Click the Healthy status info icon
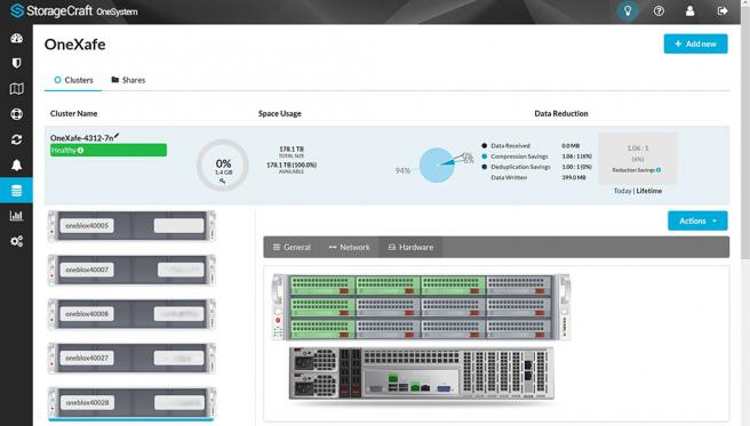The width and height of the screenshot is (750, 426). [x=80, y=150]
